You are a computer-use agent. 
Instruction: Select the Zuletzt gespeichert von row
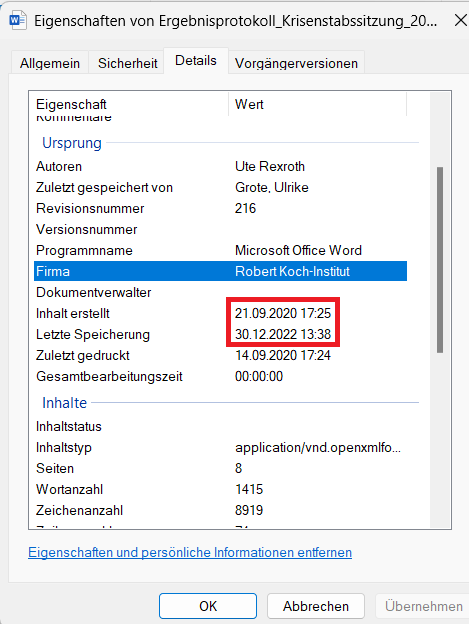[220, 187]
